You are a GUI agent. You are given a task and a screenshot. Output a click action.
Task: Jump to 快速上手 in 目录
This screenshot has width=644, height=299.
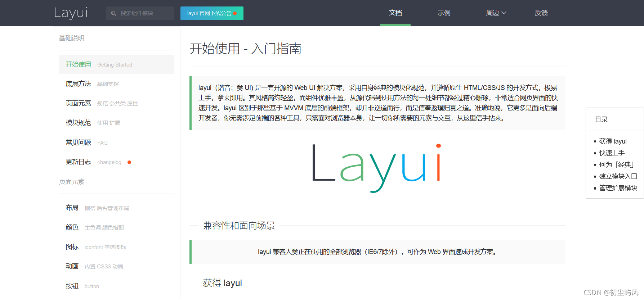tap(612, 153)
